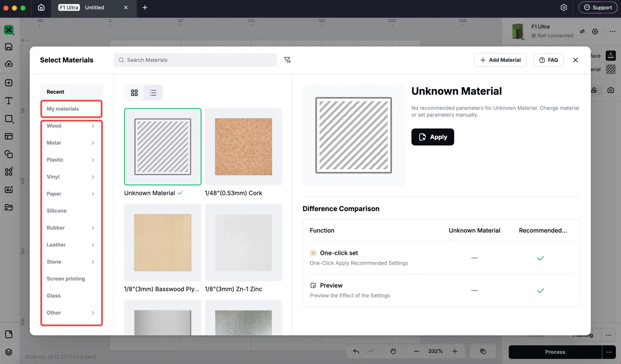Expand the Paper category chevron

click(93, 194)
